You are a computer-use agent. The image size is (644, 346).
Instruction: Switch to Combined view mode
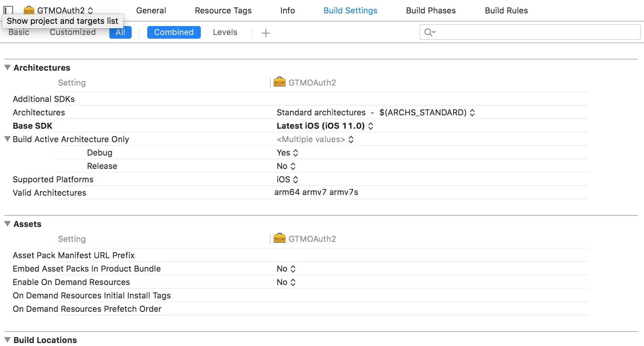coord(174,32)
